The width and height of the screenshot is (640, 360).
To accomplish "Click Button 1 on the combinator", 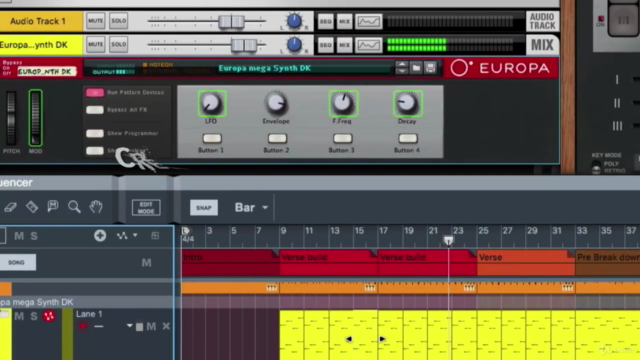I will click(x=212, y=138).
